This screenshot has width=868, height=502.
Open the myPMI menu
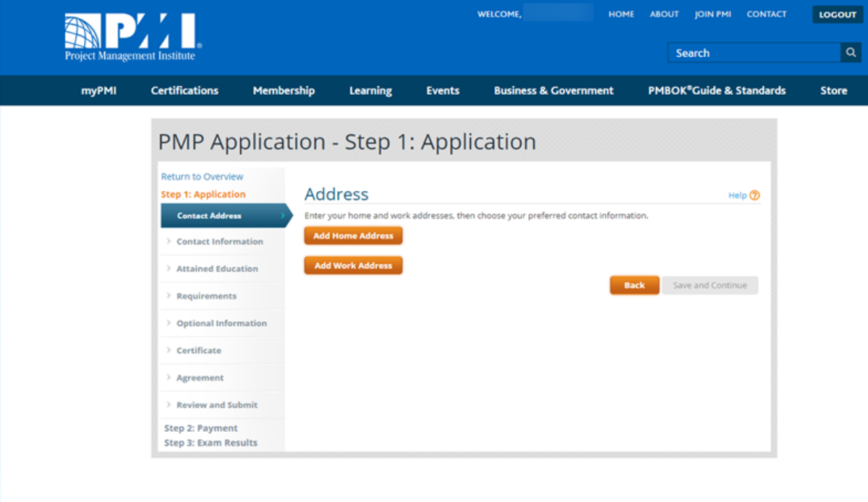point(99,90)
